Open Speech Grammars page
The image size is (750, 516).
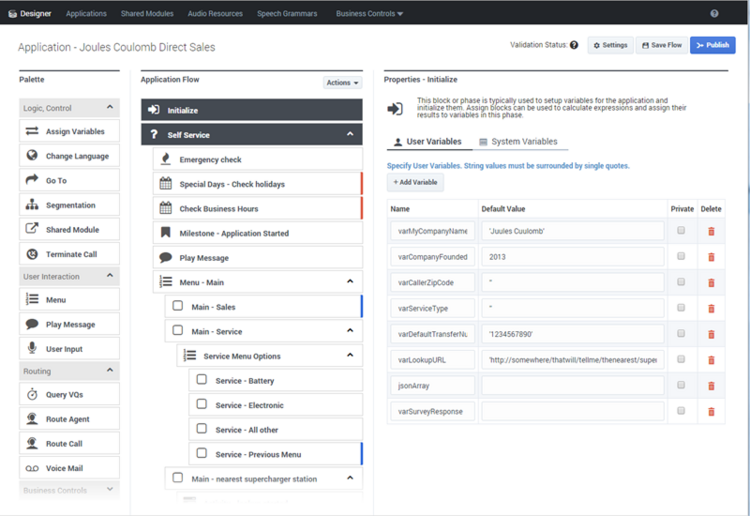coord(287,13)
